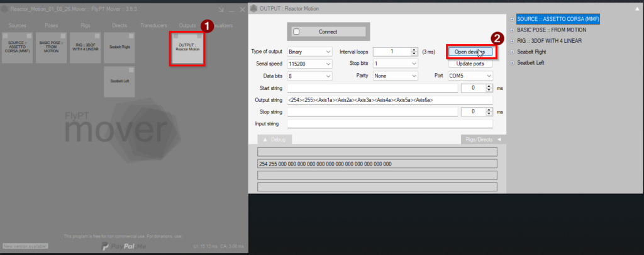Toggle the Connect checkbox
The image size is (644, 255).
[x=297, y=31]
